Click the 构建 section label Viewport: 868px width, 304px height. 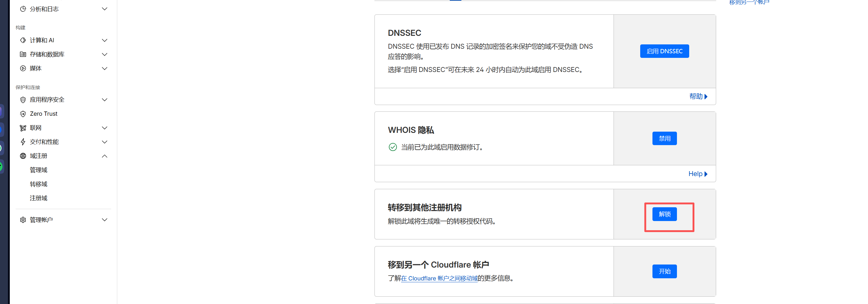pos(21,28)
